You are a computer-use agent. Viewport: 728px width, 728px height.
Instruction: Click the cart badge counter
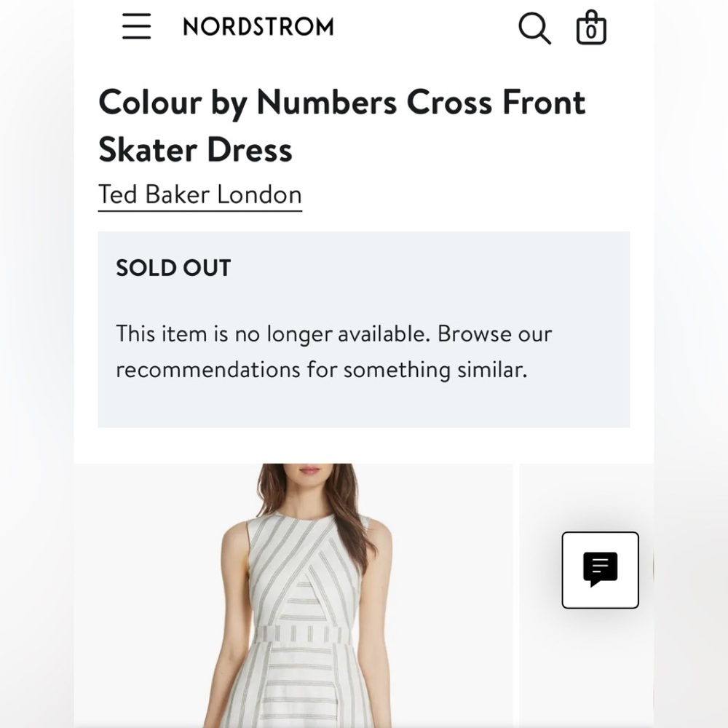point(592,32)
